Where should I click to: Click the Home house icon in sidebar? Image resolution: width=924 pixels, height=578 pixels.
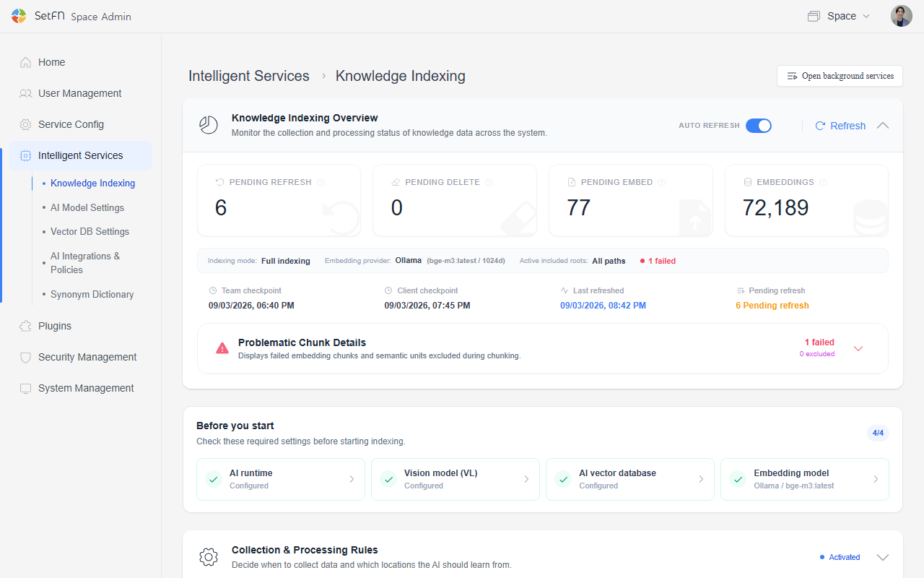(x=26, y=62)
